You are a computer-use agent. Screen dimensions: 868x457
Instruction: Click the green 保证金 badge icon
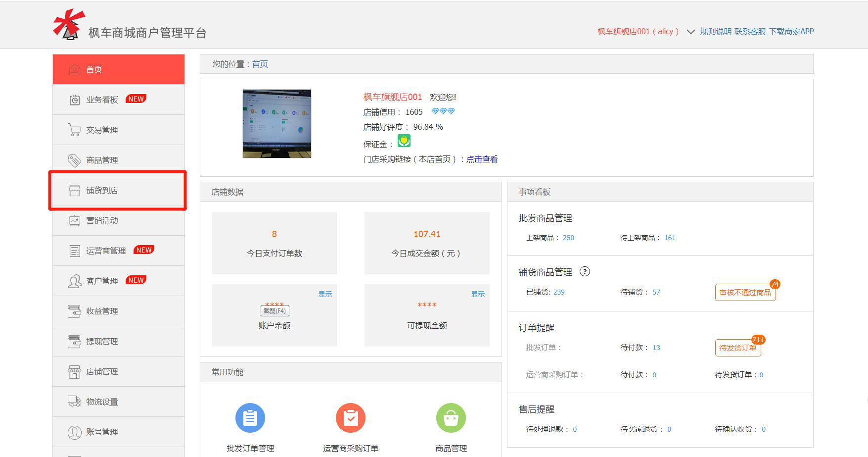[x=404, y=141]
